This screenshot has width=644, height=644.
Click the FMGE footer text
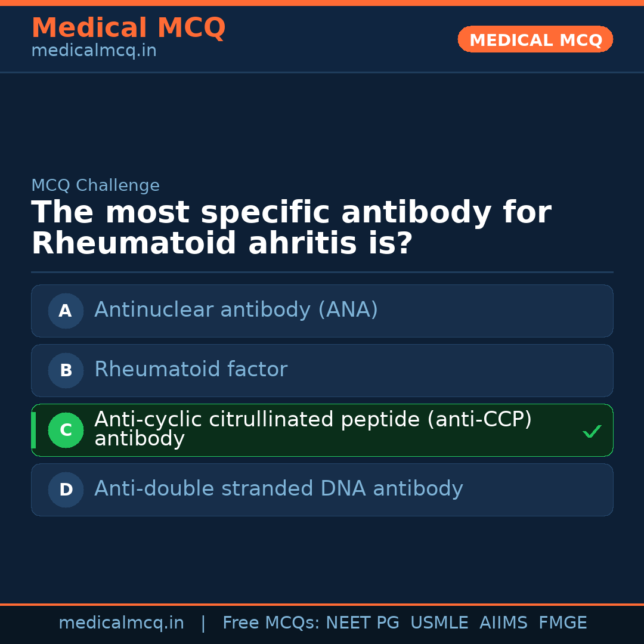click(562, 623)
